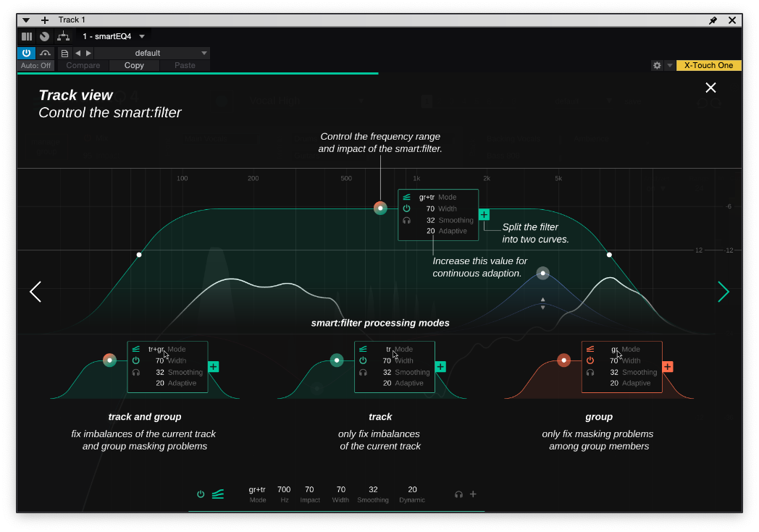Go to next preset arrow
This screenshot has width=759, height=532.
click(88, 53)
